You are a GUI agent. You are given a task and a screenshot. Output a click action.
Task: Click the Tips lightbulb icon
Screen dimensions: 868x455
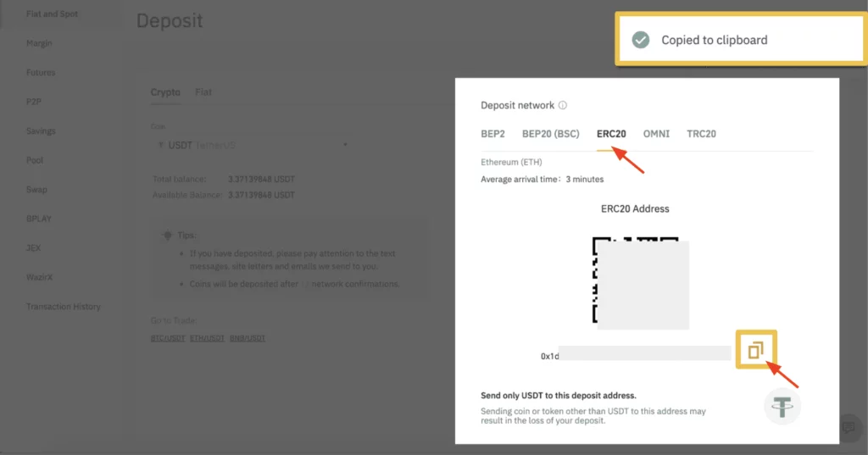(167, 235)
